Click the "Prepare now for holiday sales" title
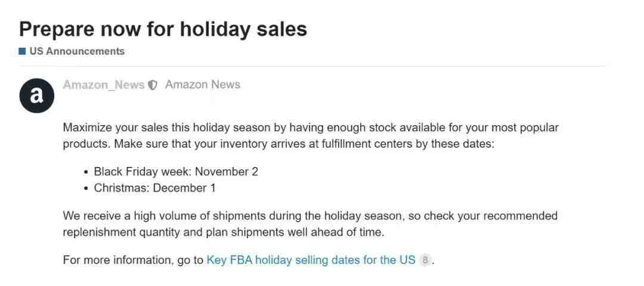 (x=163, y=29)
